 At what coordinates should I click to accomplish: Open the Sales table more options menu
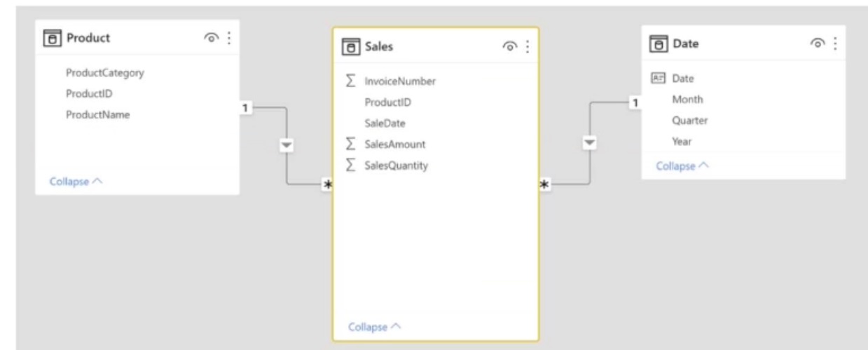(527, 47)
